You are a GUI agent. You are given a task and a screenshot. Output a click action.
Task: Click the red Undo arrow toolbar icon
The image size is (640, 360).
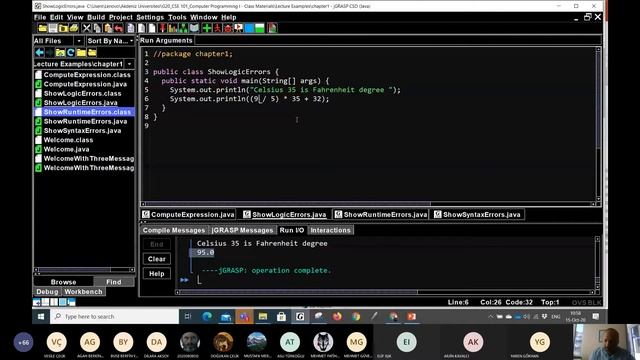119,28
